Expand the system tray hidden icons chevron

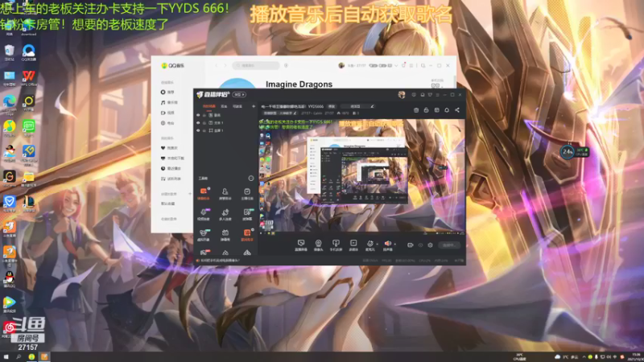click(584, 357)
